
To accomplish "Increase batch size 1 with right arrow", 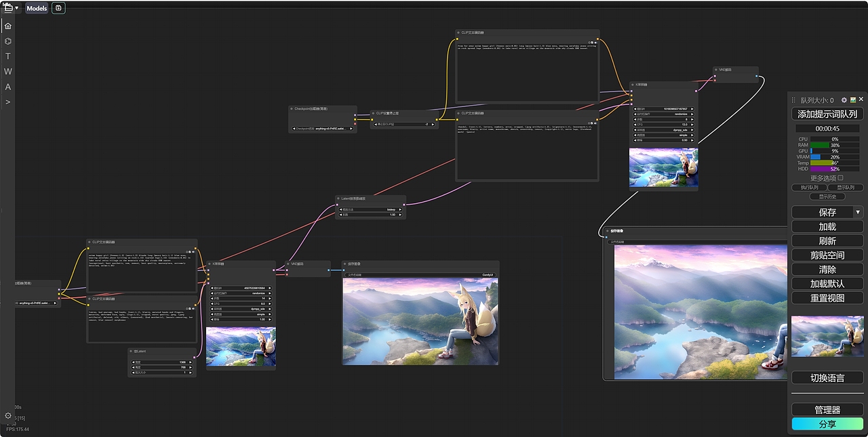I will pyautogui.click(x=191, y=373).
